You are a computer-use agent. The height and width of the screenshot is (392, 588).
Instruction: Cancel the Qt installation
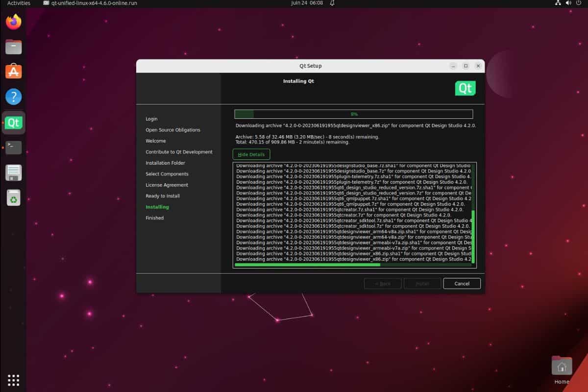pos(462,283)
